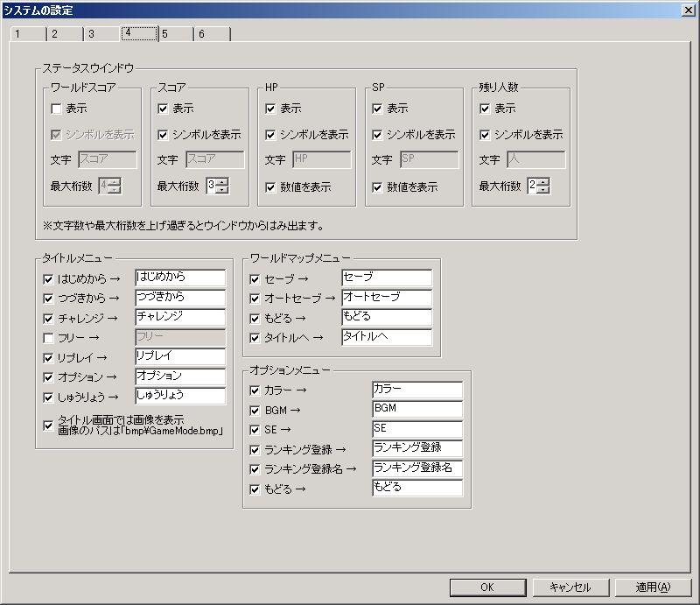
Task: Edit the しゅうりょう text field
Action: tap(180, 396)
